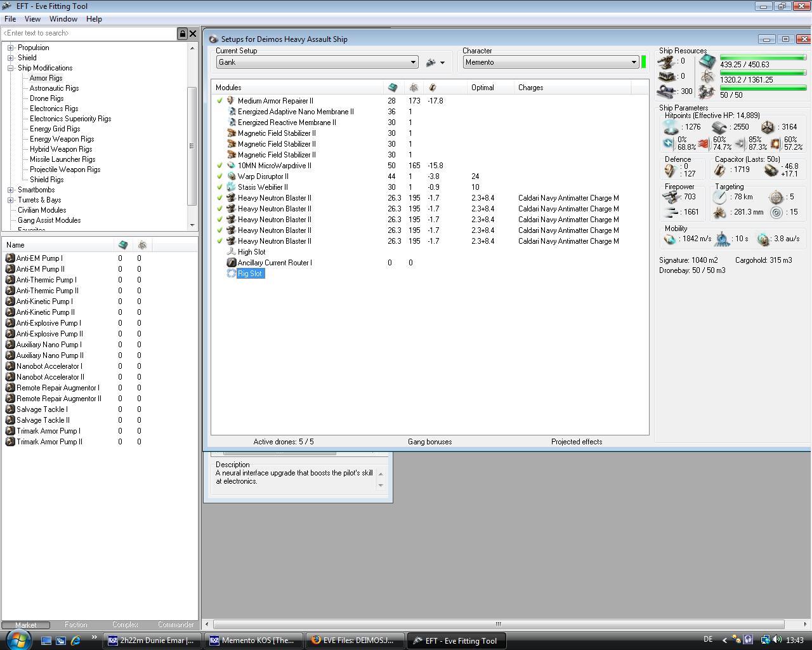
Task: Click the turret firepower icon next to 703
Action: coord(670,197)
